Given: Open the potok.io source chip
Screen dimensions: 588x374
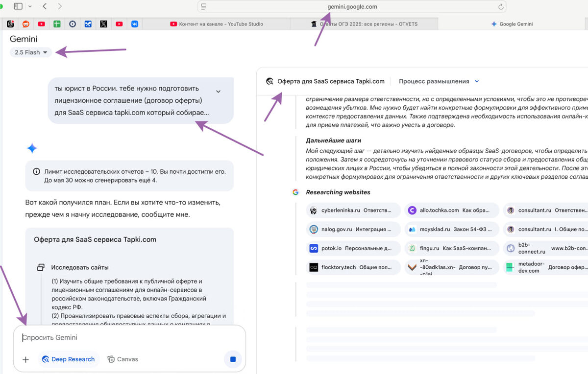Looking at the screenshot, I should pos(353,248).
